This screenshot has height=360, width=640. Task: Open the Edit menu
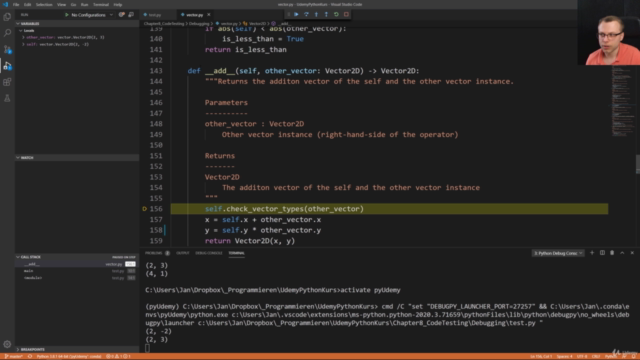click(x=27, y=4)
